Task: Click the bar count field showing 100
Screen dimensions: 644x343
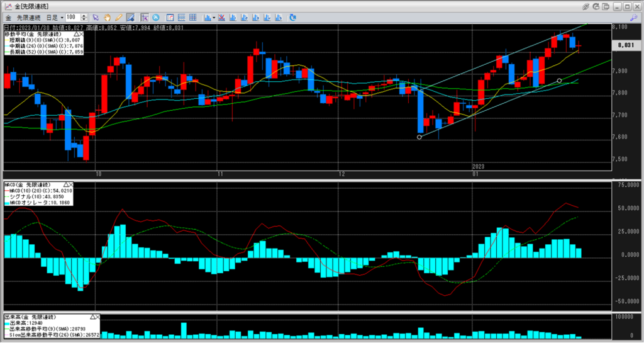Action: (x=72, y=17)
